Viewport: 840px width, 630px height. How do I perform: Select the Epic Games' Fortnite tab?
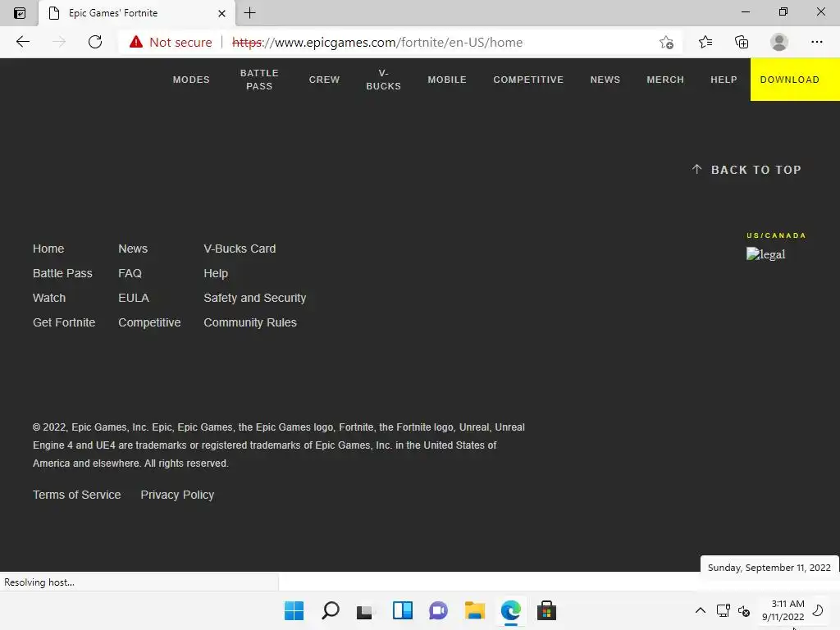click(x=137, y=13)
